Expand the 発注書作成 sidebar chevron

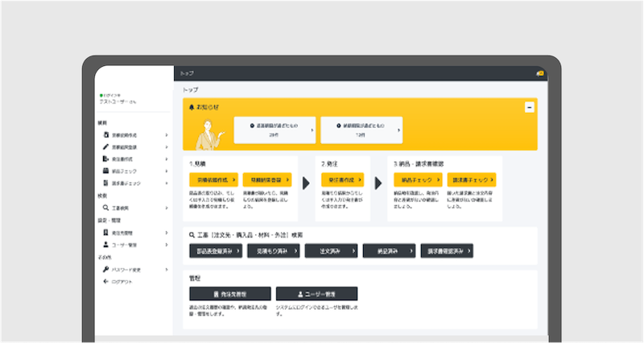(x=167, y=159)
